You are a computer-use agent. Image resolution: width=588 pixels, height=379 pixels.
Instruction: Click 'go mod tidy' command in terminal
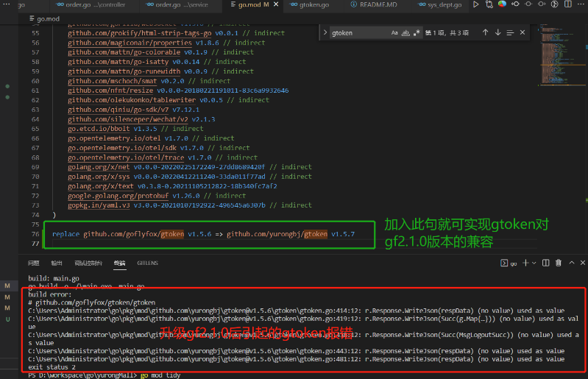[160, 375]
